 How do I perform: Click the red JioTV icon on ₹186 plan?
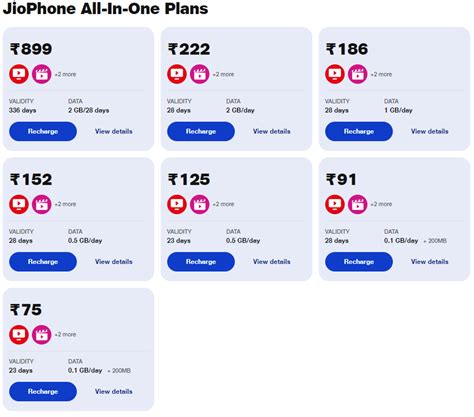click(335, 74)
